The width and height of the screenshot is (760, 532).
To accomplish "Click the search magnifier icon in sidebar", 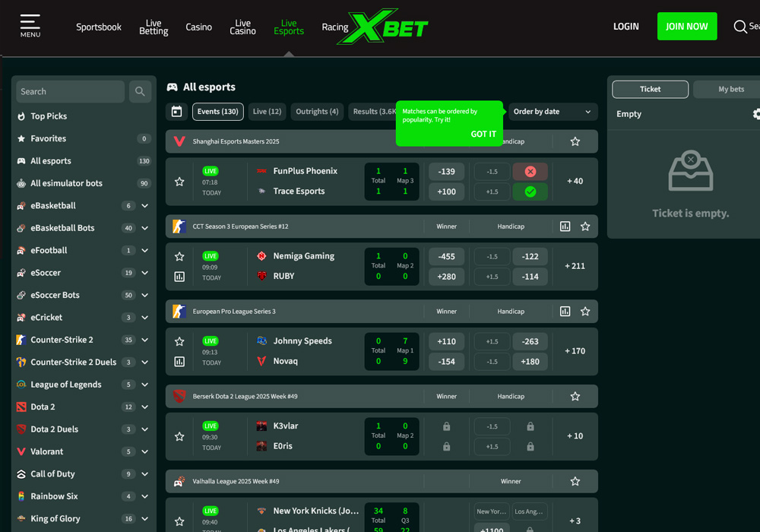I will [x=140, y=91].
